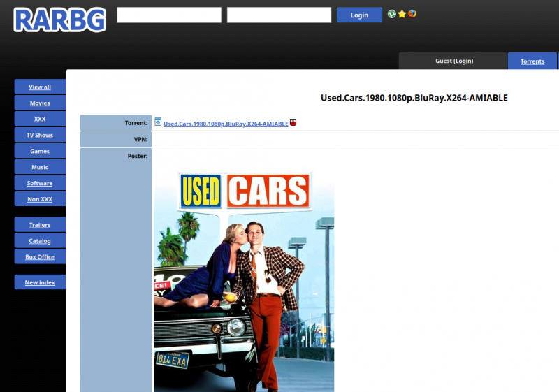
Task: Open View all in sidebar
Action: tap(40, 87)
